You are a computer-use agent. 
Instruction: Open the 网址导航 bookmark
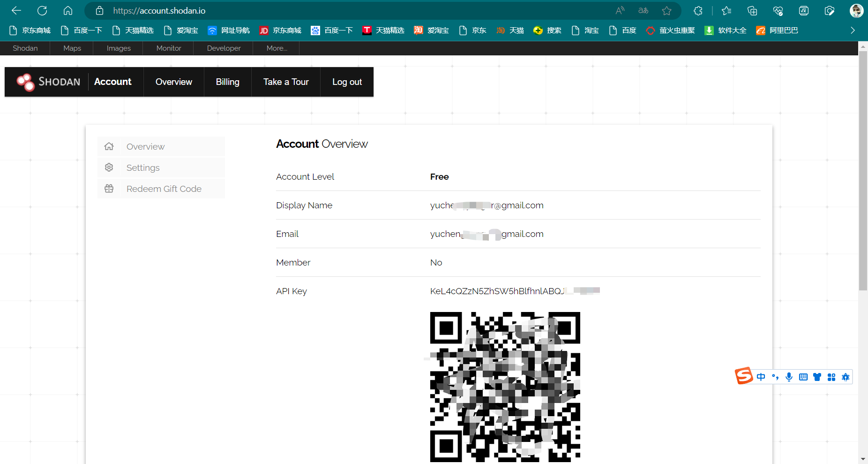click(229, 30)
